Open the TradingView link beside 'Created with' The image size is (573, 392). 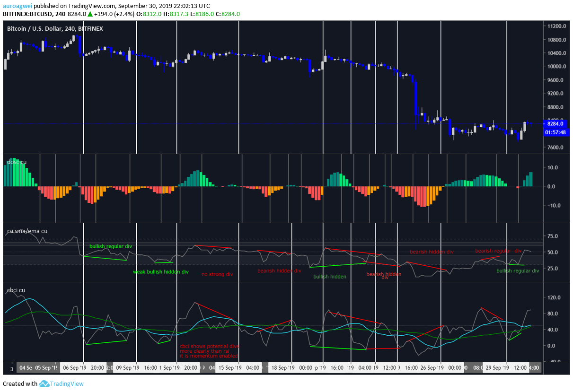click(x=67, y=383)
